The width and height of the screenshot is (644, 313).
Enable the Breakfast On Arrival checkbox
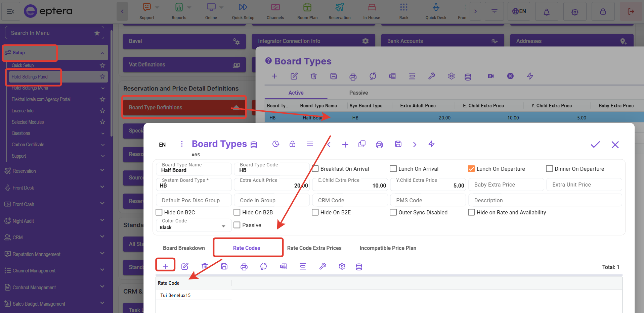coord(315,169)
